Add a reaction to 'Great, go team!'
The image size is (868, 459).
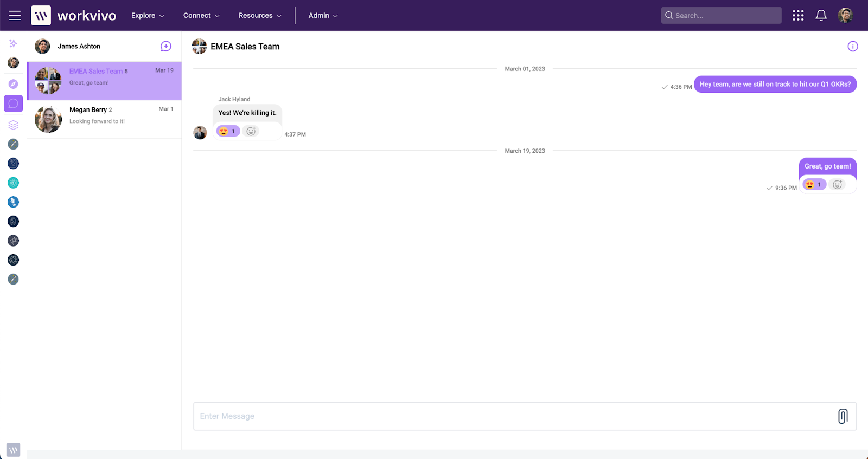click(837, 185)
